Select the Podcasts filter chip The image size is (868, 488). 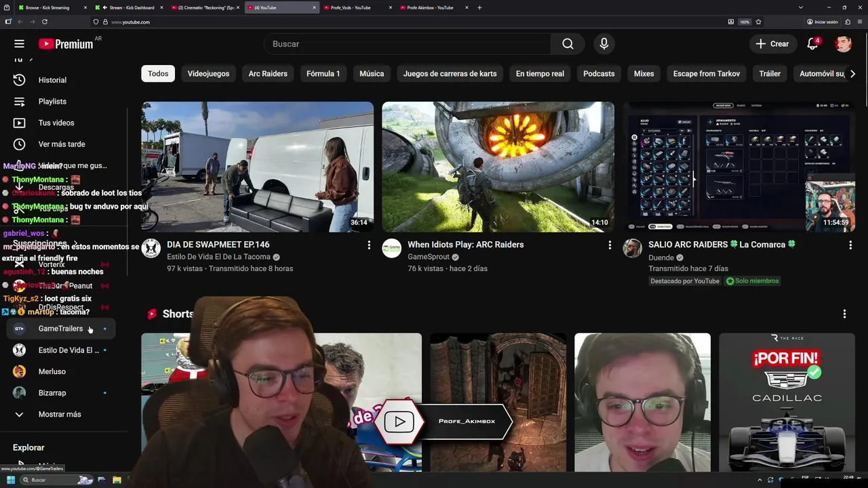click(x=599, y=73)
